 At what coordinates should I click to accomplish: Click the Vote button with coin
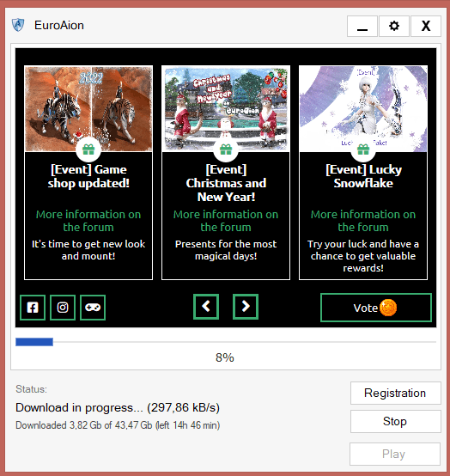[376, 308]
